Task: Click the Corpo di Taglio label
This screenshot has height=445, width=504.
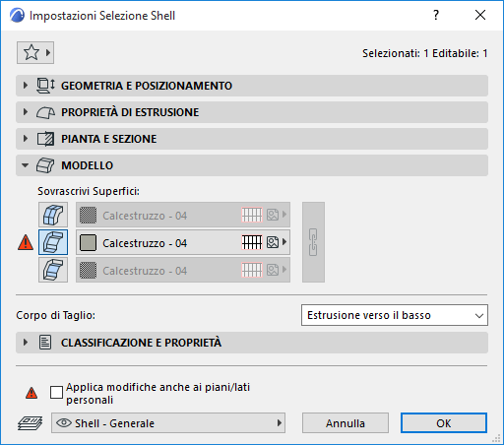Action: click(x=55, y=315)
